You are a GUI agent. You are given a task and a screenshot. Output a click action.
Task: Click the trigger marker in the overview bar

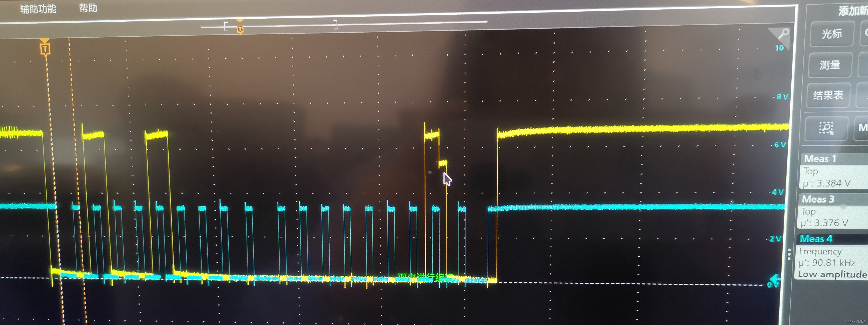(240, 29)
